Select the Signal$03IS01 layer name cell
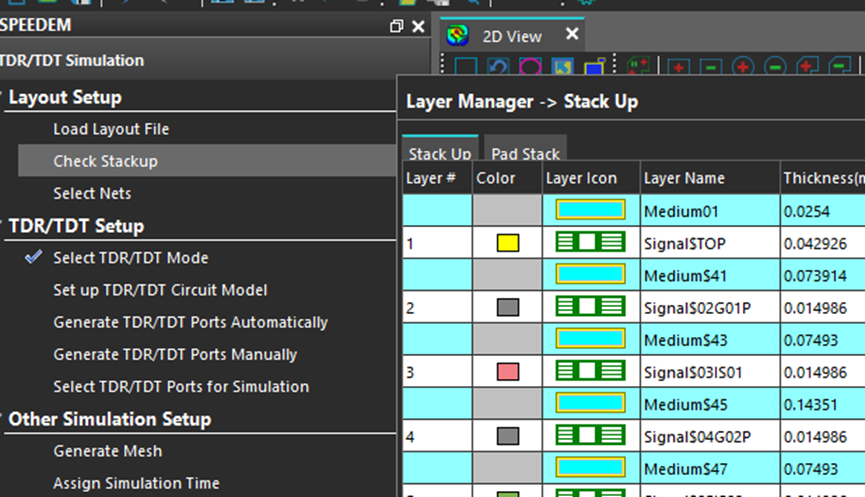 [710, 371]
